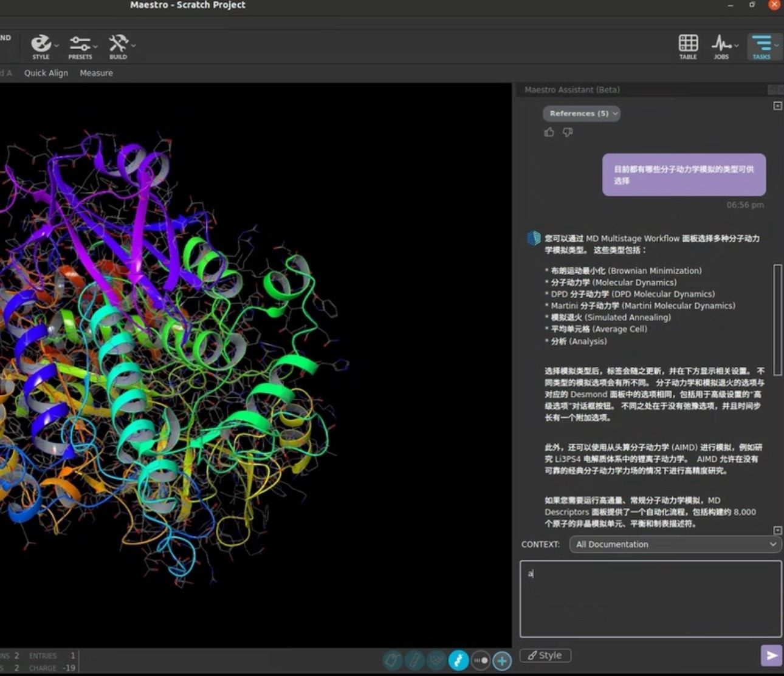Click the chat scrollbar down arrow
The height and width of the screenshot is (676, 784).
click(777, 530)
